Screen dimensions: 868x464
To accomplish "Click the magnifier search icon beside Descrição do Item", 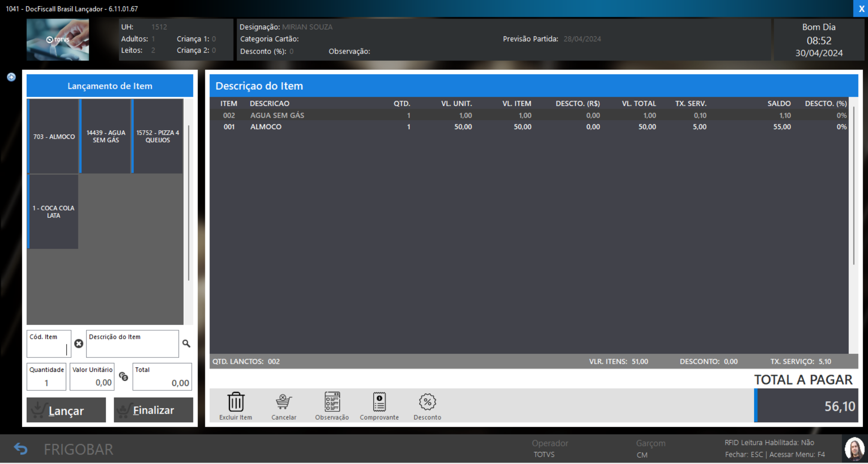I will 186,343.
